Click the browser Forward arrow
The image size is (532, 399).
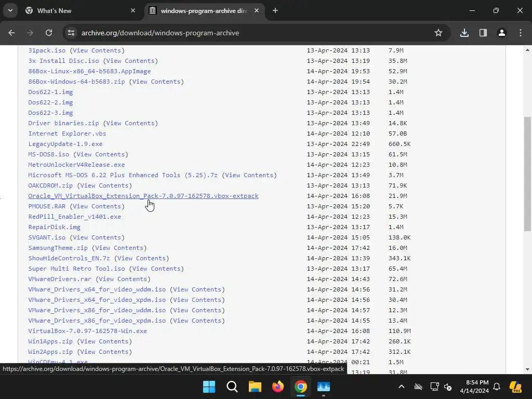click(x=30, y=33)
